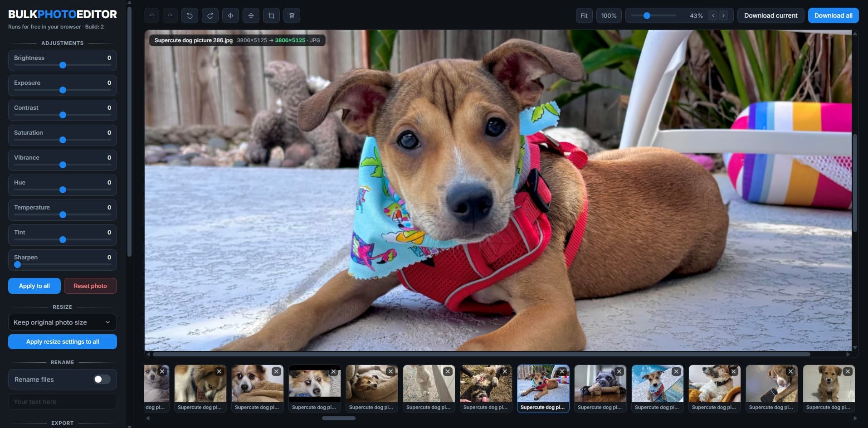Click scroll-right arrow of thumbnail strip

coord(855,418)
